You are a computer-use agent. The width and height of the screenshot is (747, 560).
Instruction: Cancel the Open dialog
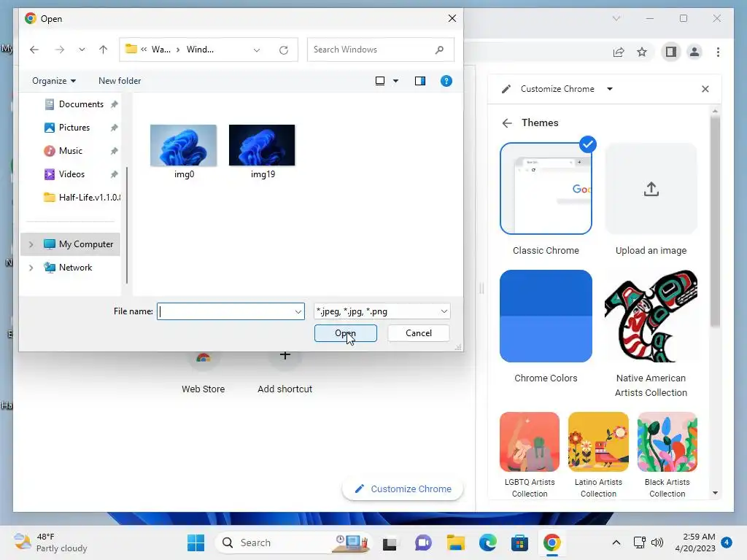click(418, 333)
